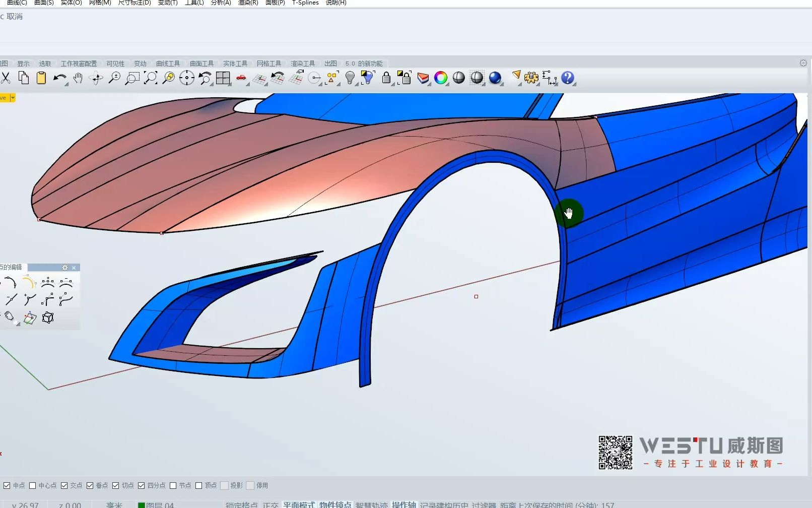Viewport: 812px width, 508px height.
Task: Switch to the 曲面工具 toolbar tab
Action: (x=201, y=63)
